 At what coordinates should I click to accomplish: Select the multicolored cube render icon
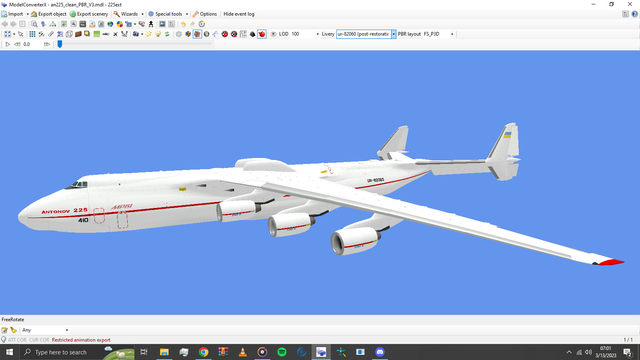[188, 34]
